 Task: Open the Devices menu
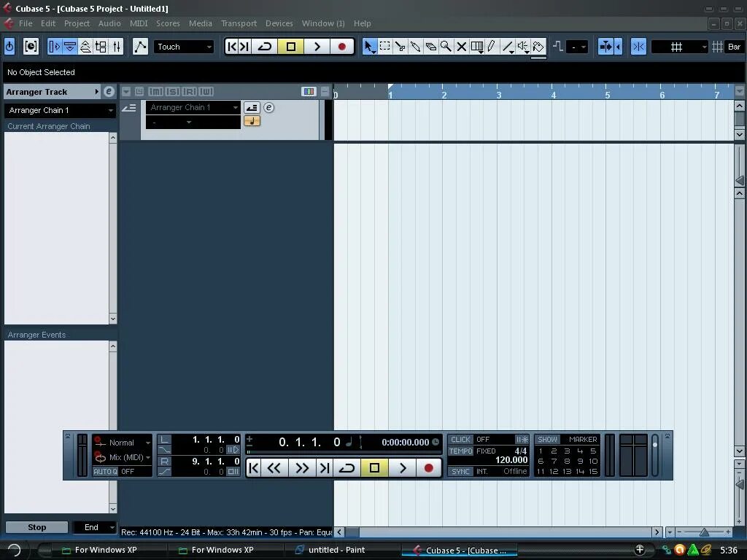[279, 23]
